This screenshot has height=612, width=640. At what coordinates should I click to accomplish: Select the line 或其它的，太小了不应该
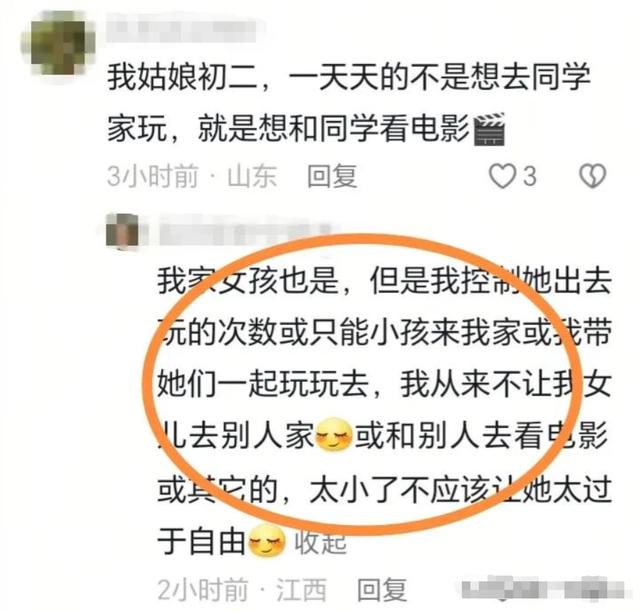[323, 490]
